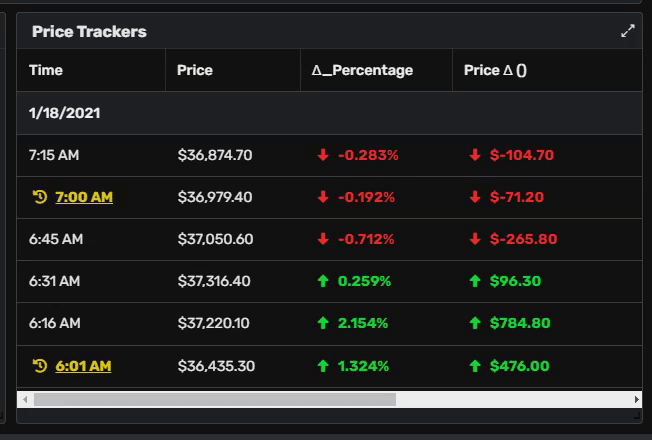Select the -0.192% percentage value
This screenshot has height=440, width=652.
(x=366, y=197)
